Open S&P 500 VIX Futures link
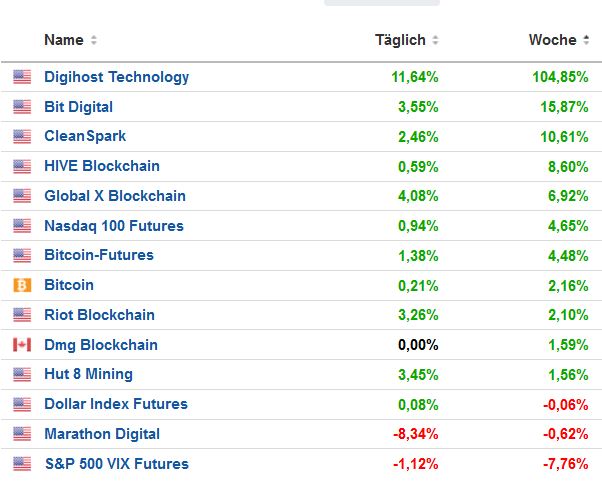 click(116, 464)
